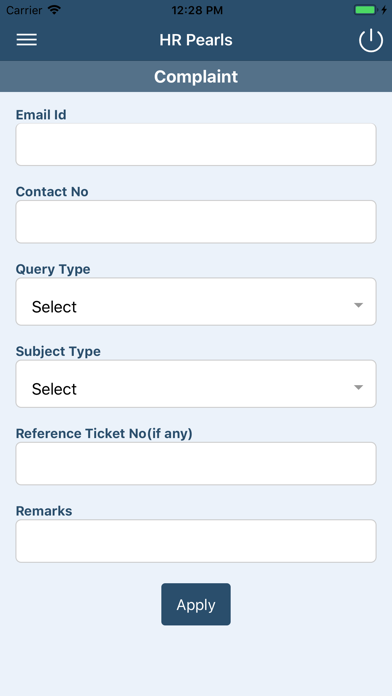This screenshot has height=696, width=392.
Task: Expand the Subject Type Select box
Action: [x=196, y=384]
